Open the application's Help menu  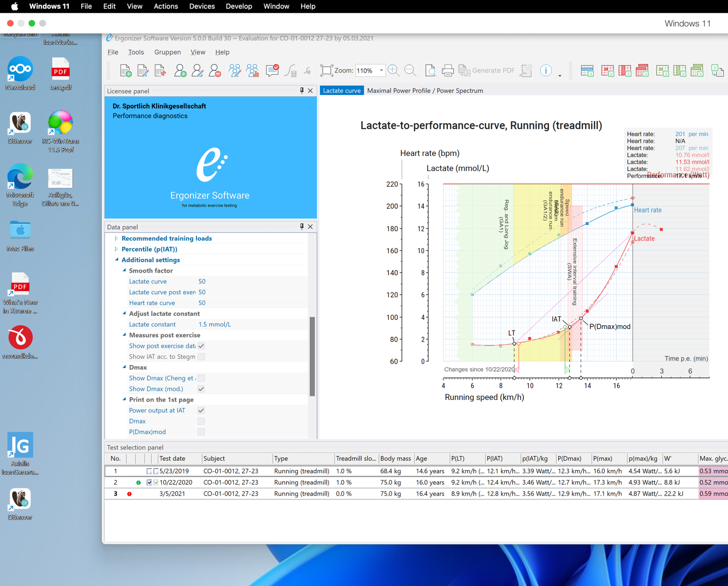[x=222, y=52]
